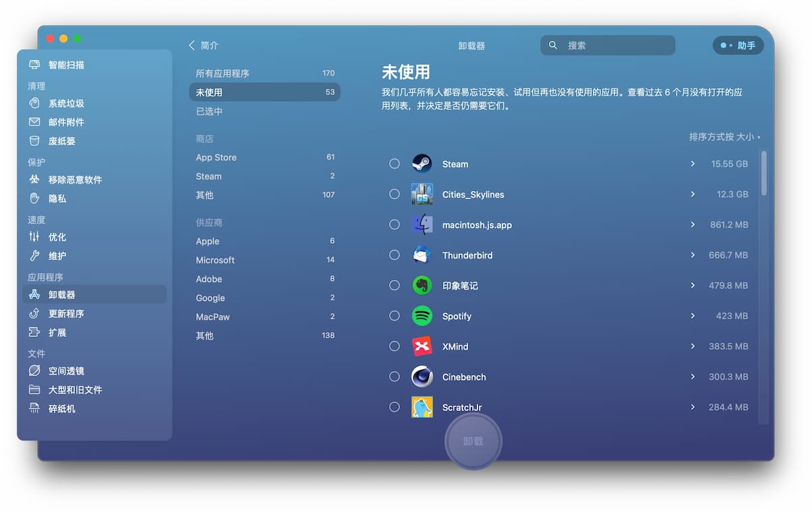Select the checkbox next to Steam
812x511 pixels.
pos(395,163)
